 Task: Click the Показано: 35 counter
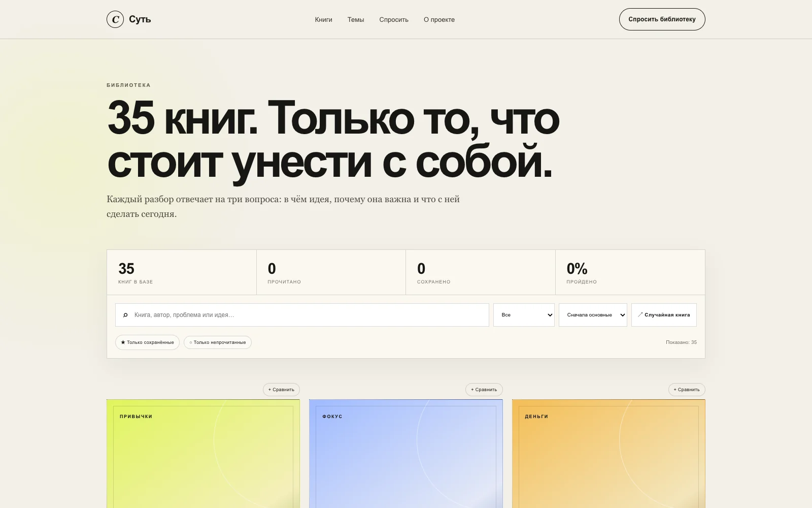(x=681, y=342)
